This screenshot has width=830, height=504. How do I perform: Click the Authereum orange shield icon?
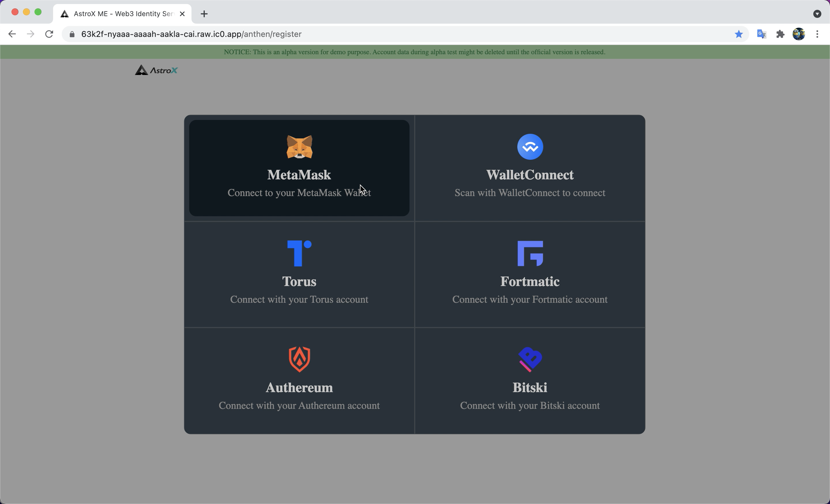(299, 359)
